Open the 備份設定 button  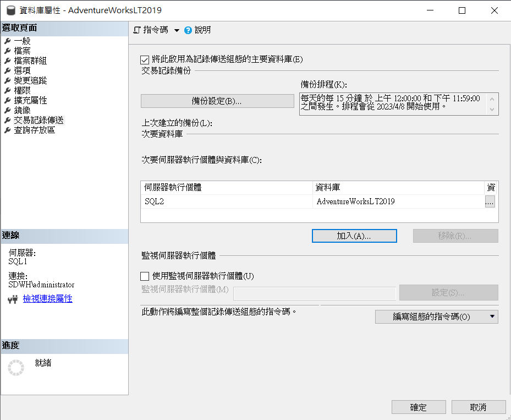point(217,101)
